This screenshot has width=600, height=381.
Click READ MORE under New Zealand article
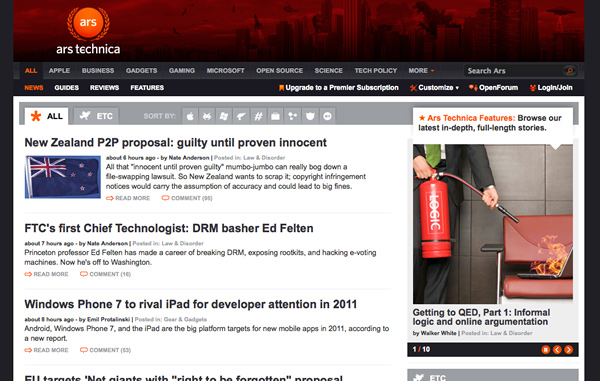tap(128, 198)
